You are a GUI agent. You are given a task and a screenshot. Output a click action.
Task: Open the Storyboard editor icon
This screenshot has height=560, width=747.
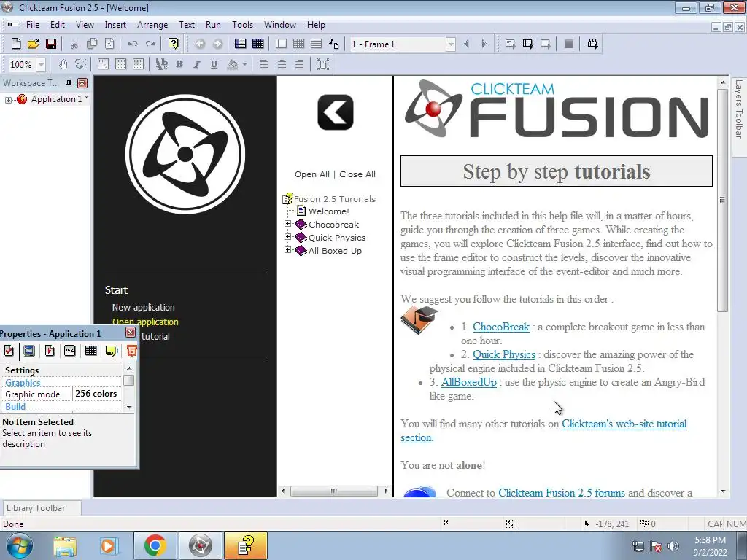tap(241, 44)
